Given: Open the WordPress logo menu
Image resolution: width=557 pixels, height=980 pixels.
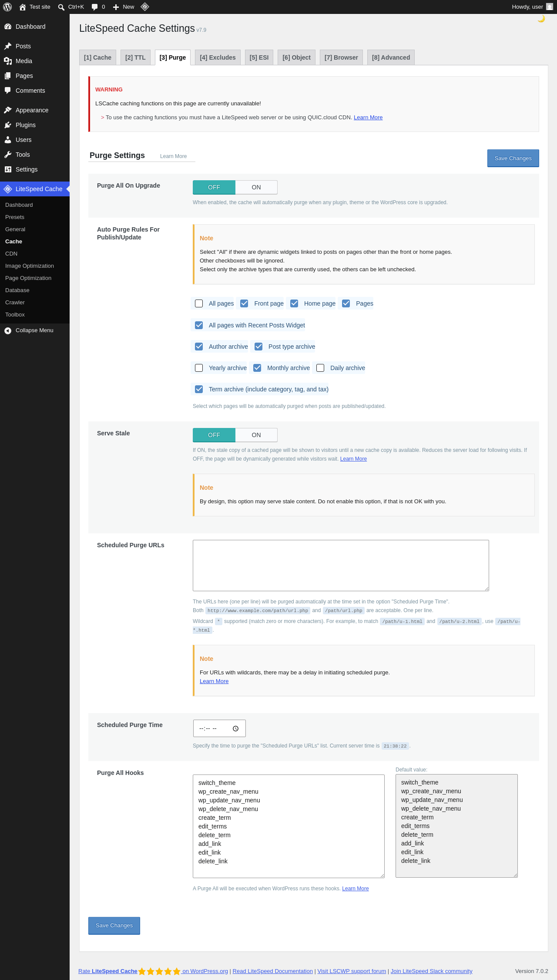Looking at the screenshot, I should [7, 7].
